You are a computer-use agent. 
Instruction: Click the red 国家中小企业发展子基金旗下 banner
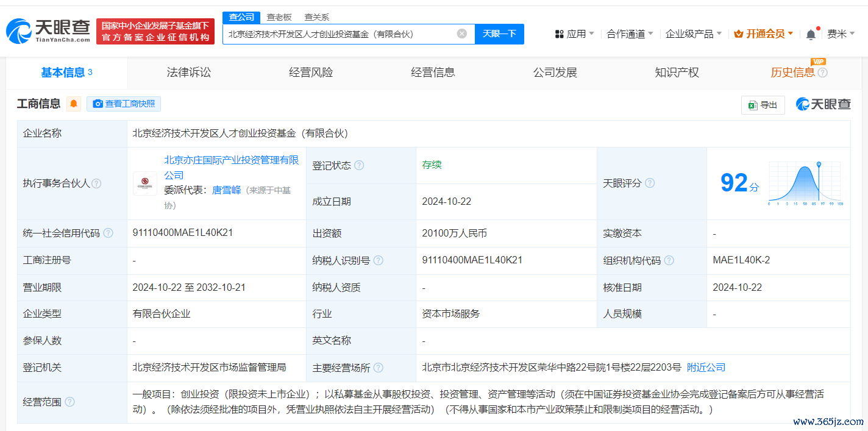155,31
